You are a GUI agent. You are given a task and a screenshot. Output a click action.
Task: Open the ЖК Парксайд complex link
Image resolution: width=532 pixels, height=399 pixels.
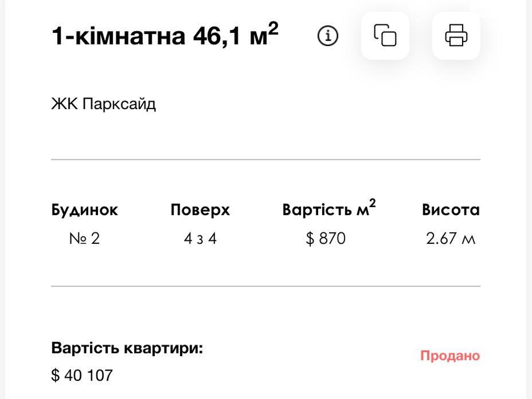point(103,104)
